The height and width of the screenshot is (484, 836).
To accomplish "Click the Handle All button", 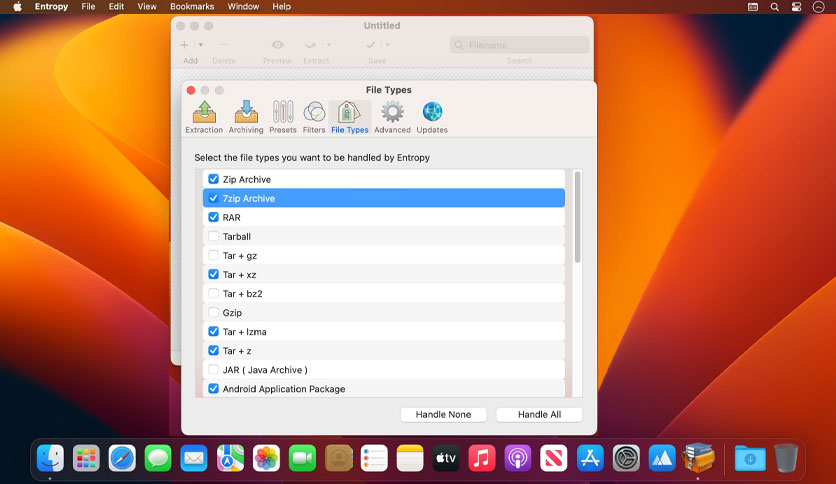I will 539,414.
